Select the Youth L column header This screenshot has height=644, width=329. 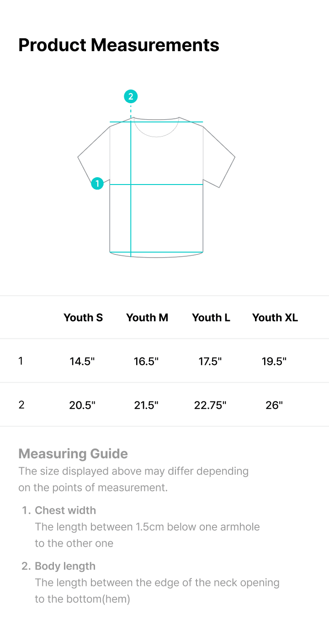tap(211, 317)
